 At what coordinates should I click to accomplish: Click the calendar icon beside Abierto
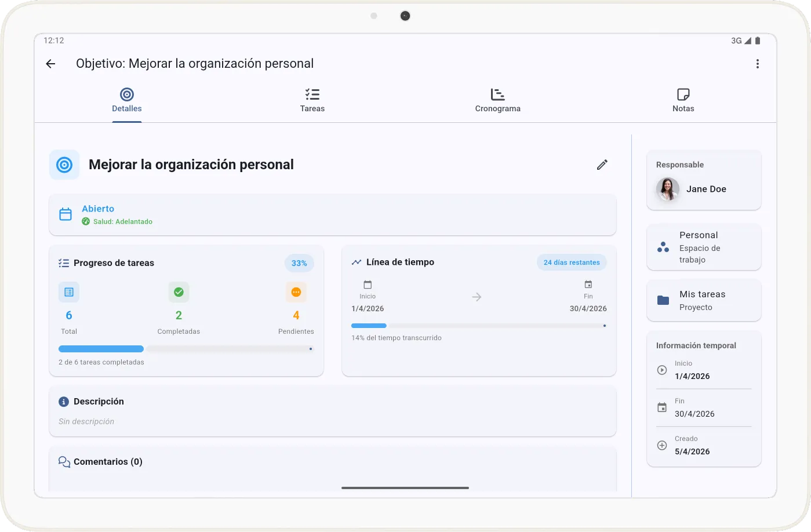(x=66, y=214)
